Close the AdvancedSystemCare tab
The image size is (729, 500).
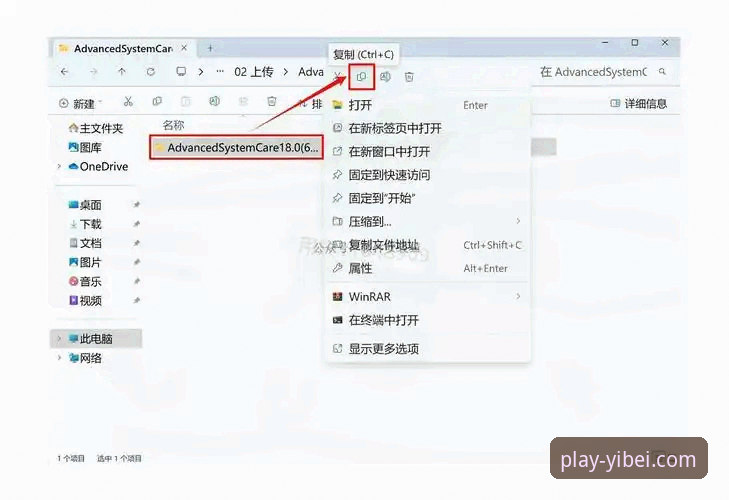click(x=184, y=48)
